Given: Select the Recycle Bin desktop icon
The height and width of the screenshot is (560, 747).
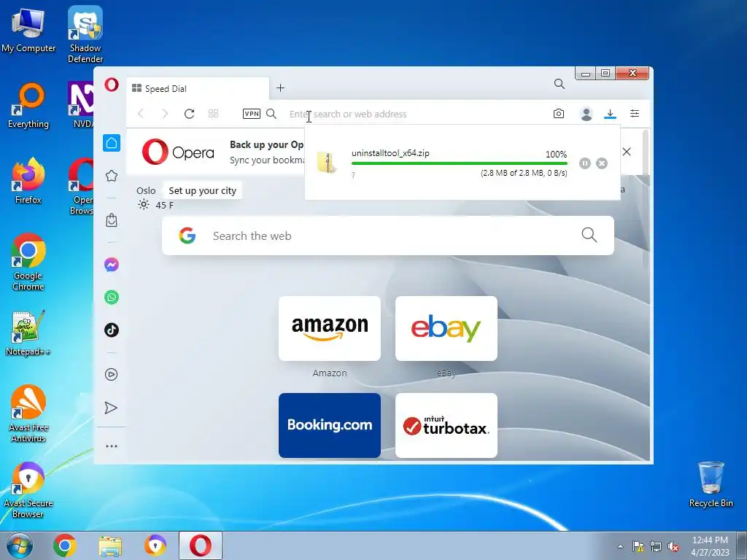Looking at the screenshot, I should click(711, 484).
